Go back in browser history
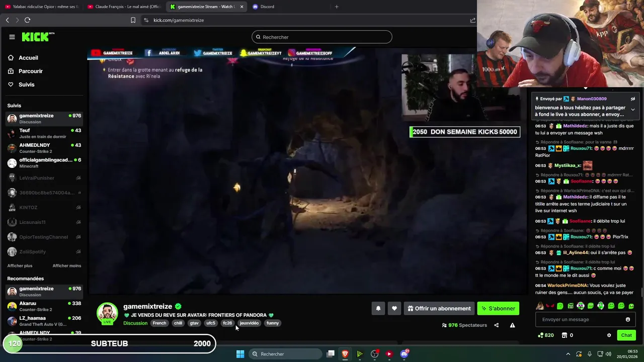This screenshot has width=644, height=362. tap(7, 20)
